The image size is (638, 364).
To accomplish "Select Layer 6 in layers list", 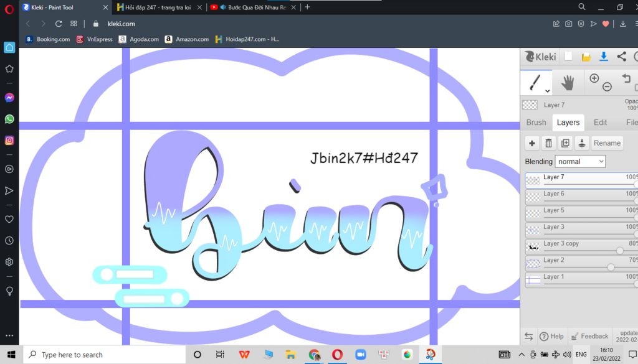I will tap(581, 197).
